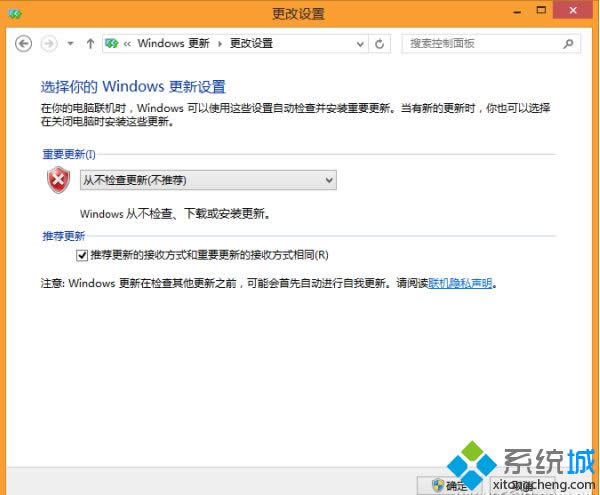The width and height of the screenshot is (600, 495).
Task: Click the magnifier search icon
Action: point(568,44)
